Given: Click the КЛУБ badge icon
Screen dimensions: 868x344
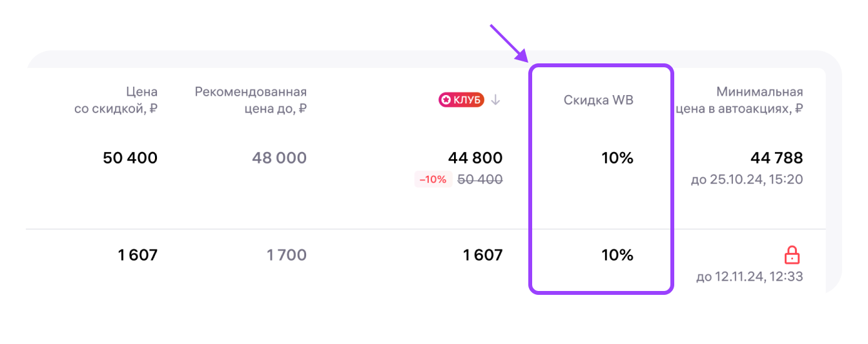Looking at the screenshot, I should [461, 100].
